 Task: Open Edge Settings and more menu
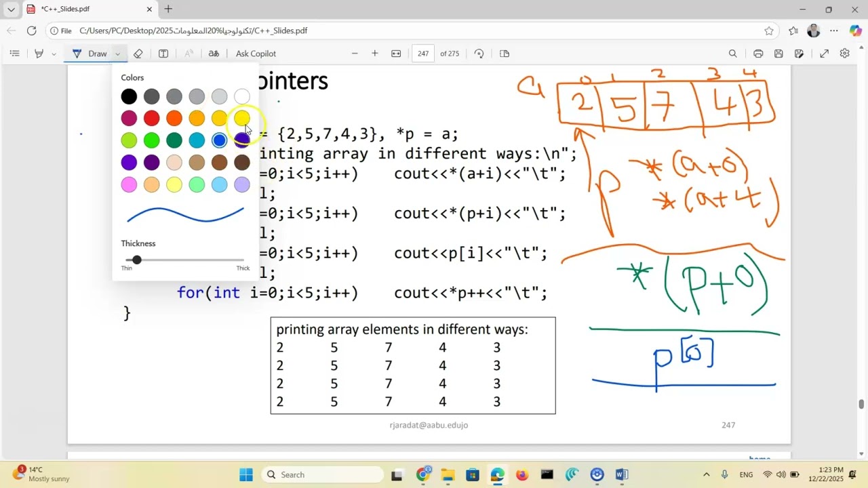tap(834, 30)
